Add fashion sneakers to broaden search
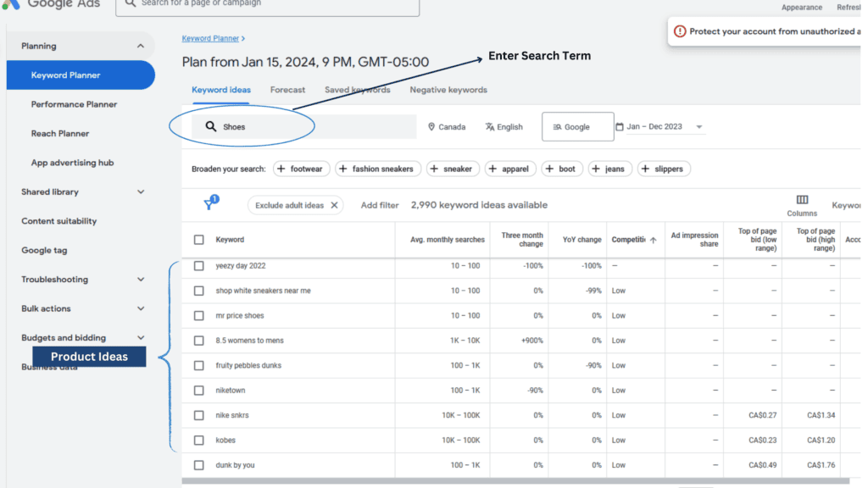This screenshot has height=488, width=868. click(x=378, y=169)
